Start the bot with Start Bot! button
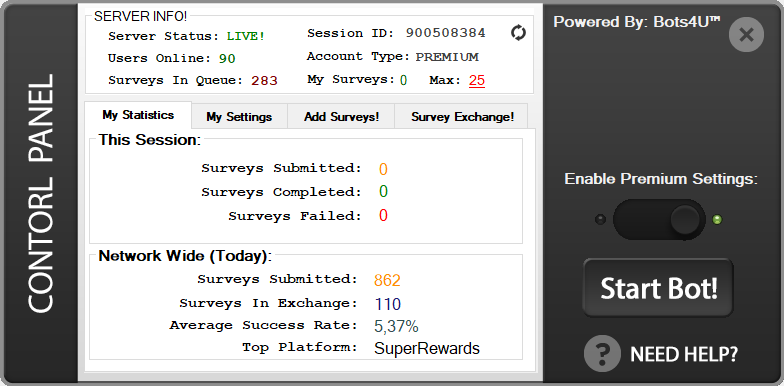This screenshot has height=386, width=784. pos(658,288)
